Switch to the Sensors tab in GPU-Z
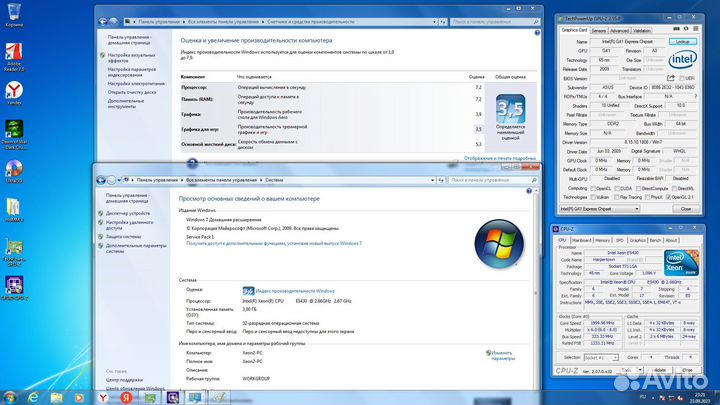The image size is (720, 405). point(598,31)
